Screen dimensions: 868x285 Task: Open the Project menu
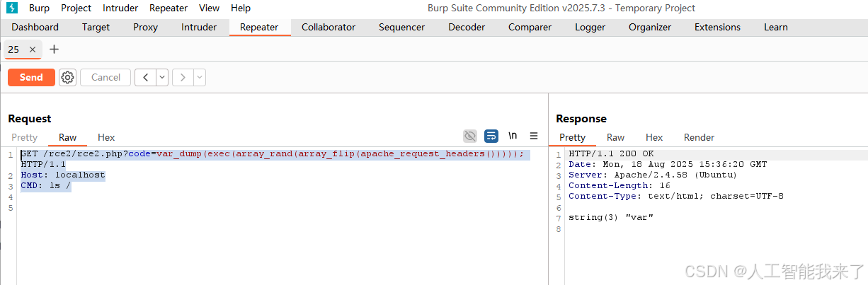pyautogui.click(x=76, y=8)
